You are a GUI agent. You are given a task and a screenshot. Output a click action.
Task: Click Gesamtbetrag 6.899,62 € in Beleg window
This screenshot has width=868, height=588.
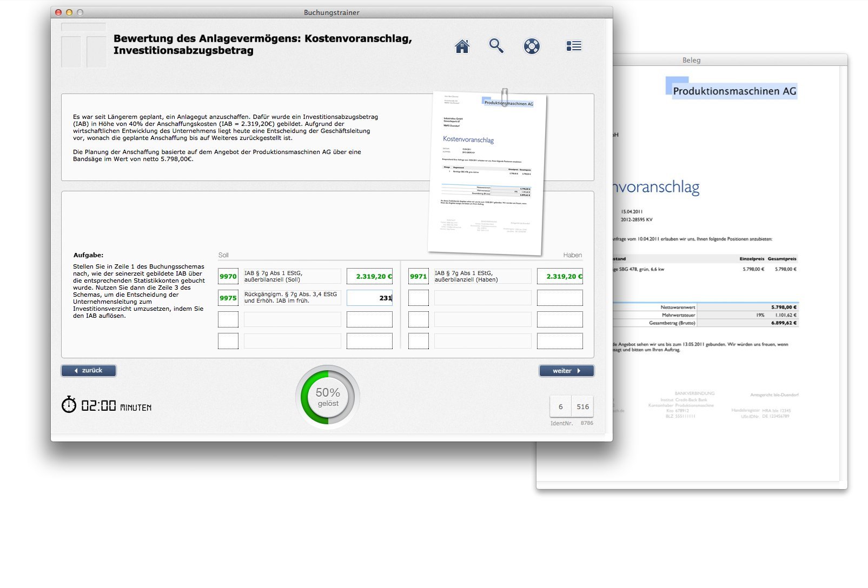(x=784, y=323)
